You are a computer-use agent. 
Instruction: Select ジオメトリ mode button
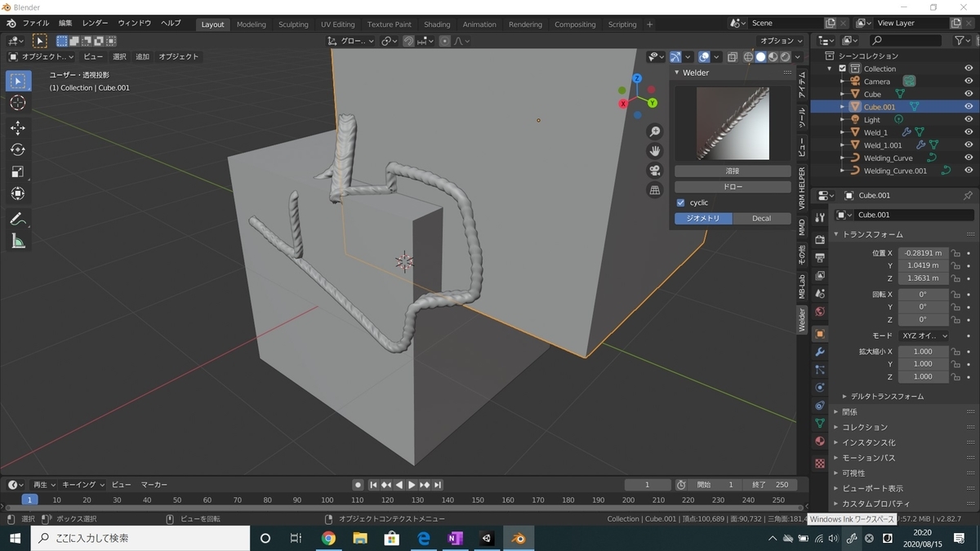point(703,218)
